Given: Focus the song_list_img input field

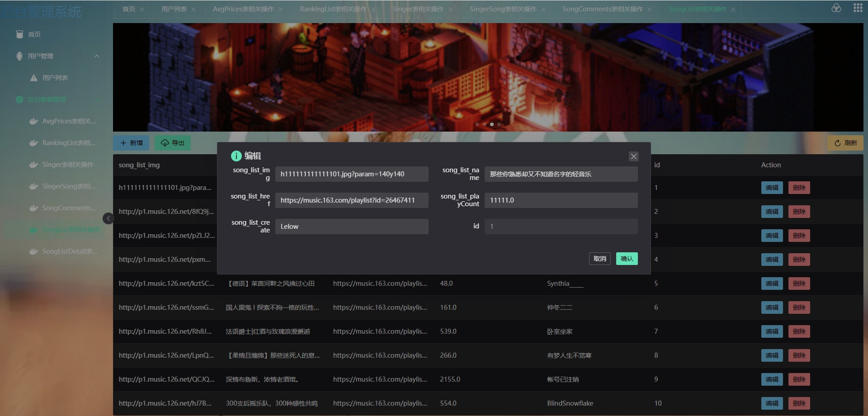Looking at the screenshot, I should (352, 174).
